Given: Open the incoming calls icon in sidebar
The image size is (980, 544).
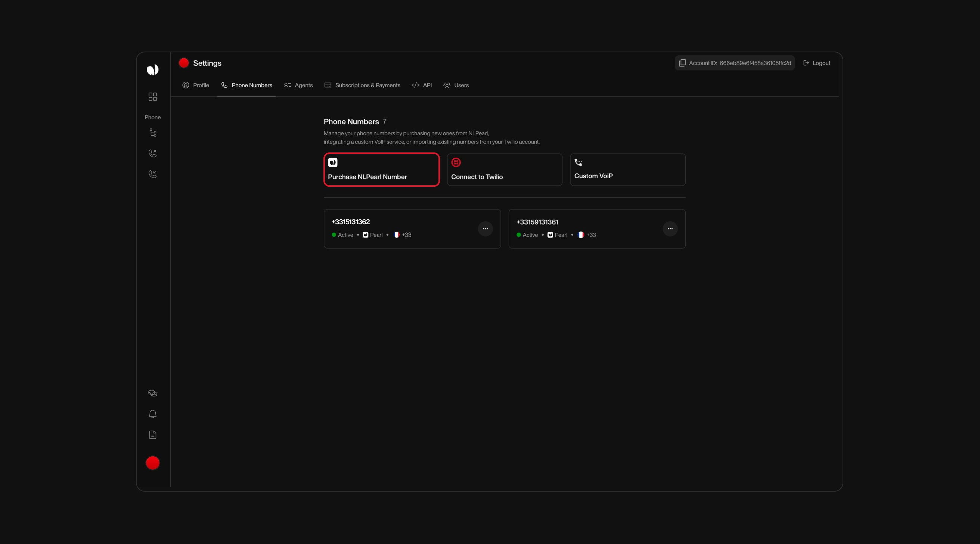Looking at the screenshot, I should (152, 174).
